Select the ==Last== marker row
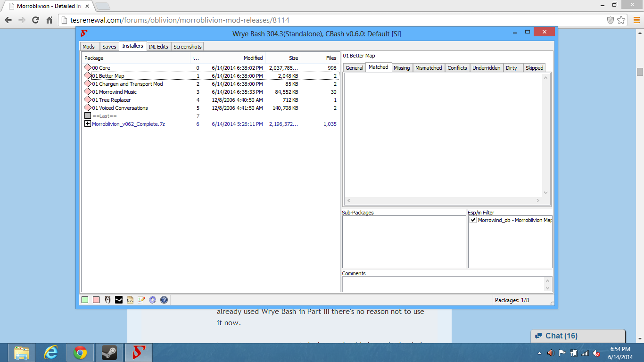 click(211, 116)
